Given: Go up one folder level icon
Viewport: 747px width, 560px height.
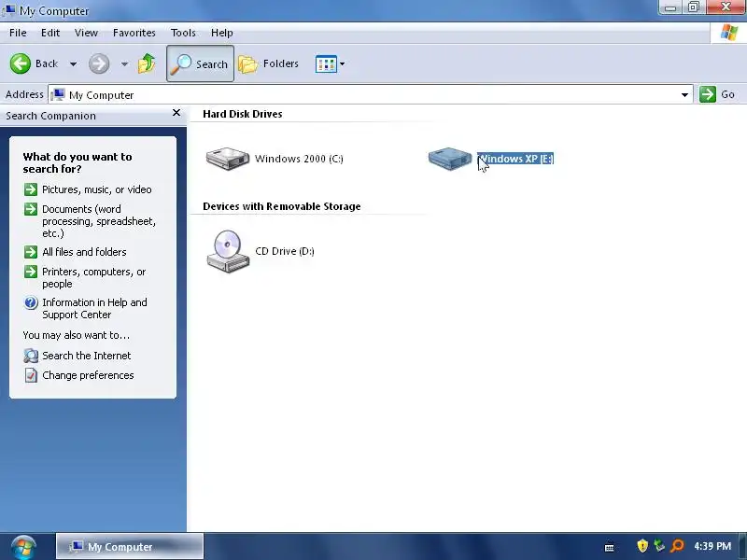Looking at the screenshot, I should tap(147, 63).
